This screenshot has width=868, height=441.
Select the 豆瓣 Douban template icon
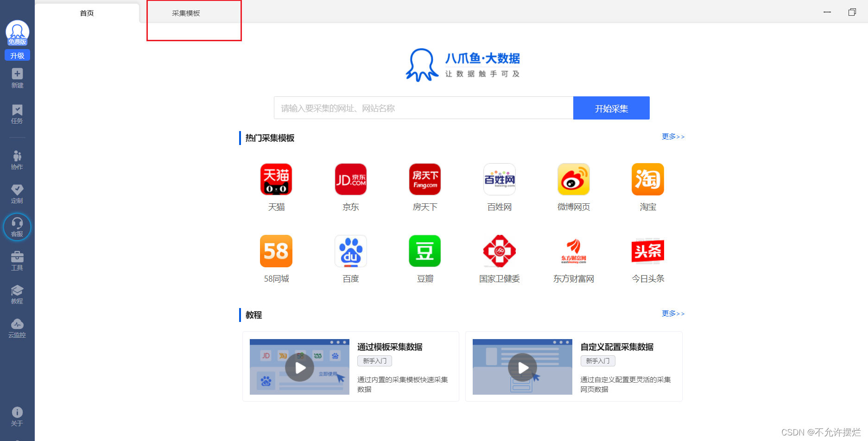pos(425,251)
